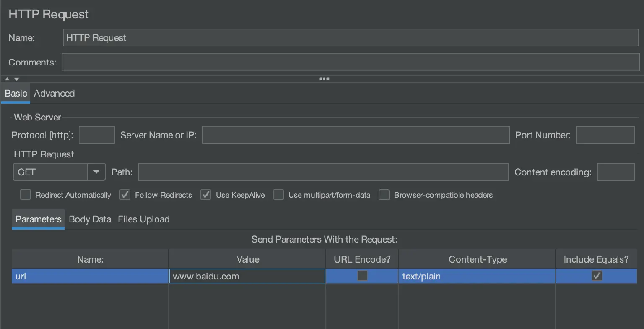Enable URL Encode for the url parameter
This screenshot has width=644, height=329.
(361, 276)
